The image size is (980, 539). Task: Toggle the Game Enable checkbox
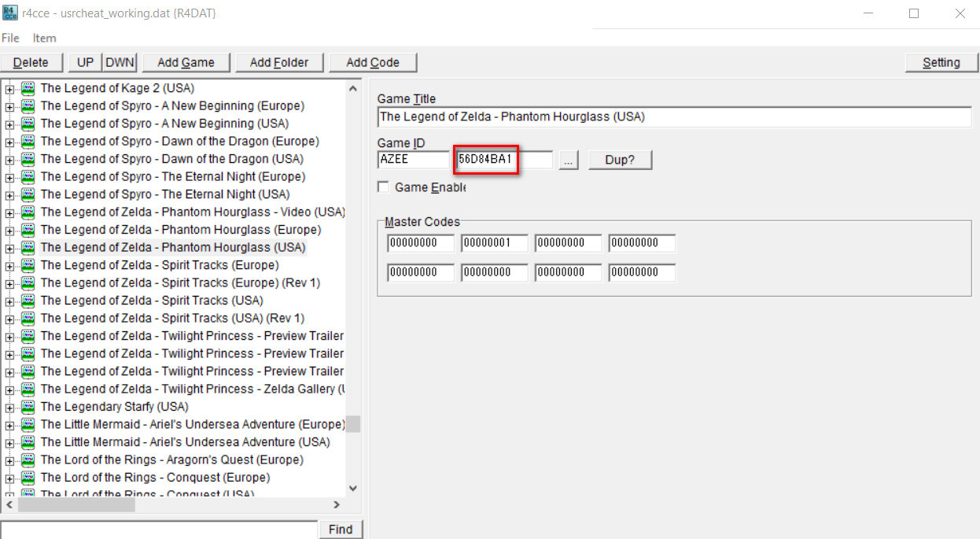tap(383, 187)
